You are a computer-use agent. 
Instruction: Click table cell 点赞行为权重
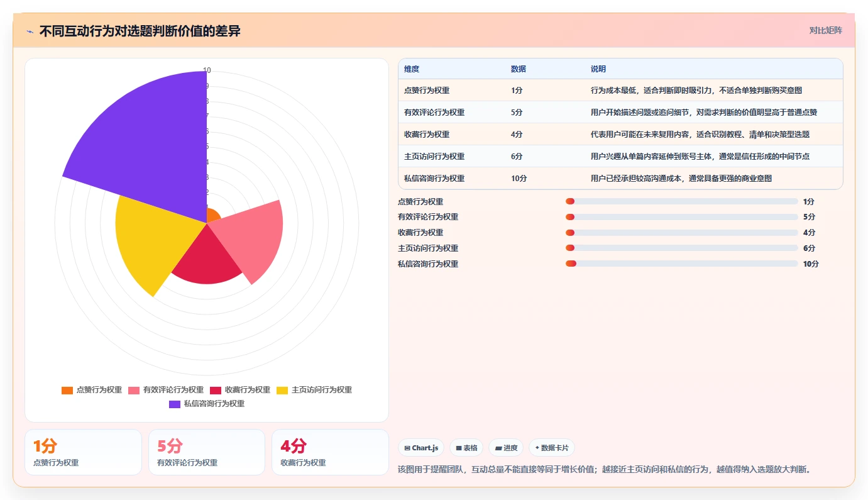pyautogui.click(x=427, y=90)
